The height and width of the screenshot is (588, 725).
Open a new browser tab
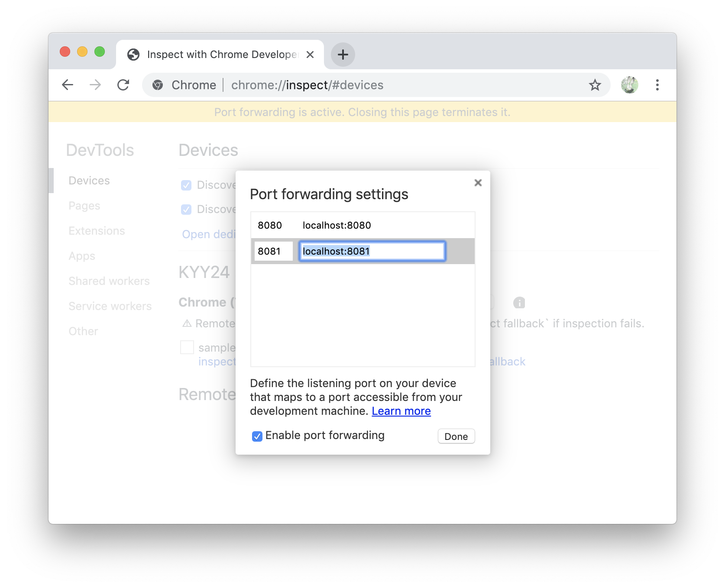coord(343,55)
